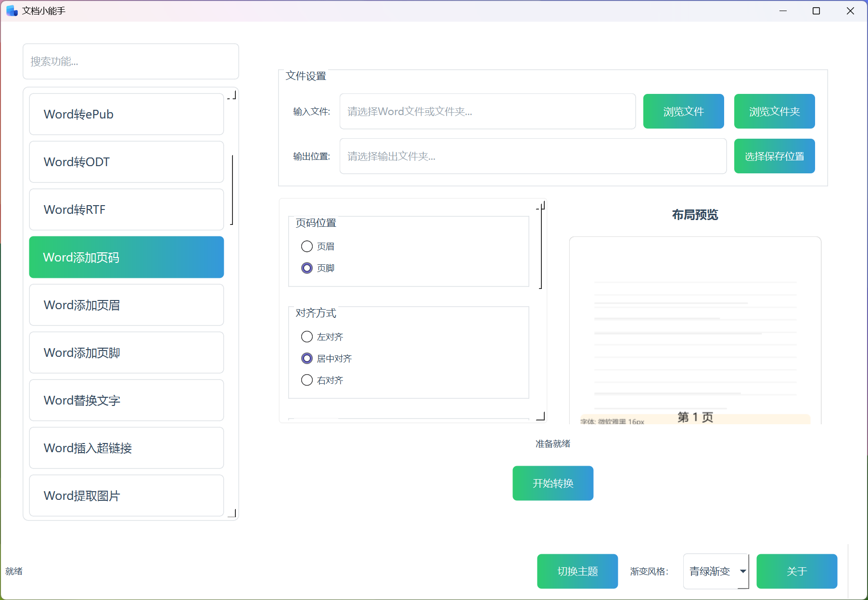
Task: Click the 切换主题 theme button
Action: coord(577,571)
